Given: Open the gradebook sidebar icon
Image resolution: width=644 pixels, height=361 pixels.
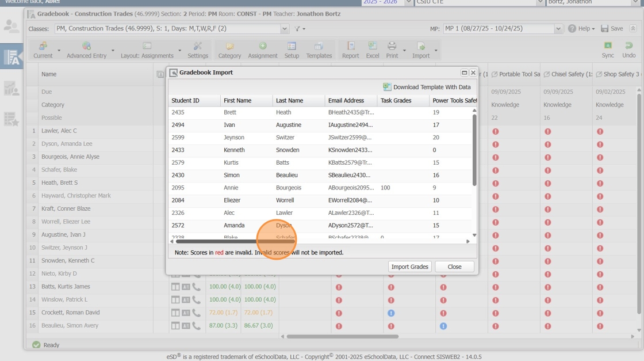Looking at the screenshot, I should [11, 57].
